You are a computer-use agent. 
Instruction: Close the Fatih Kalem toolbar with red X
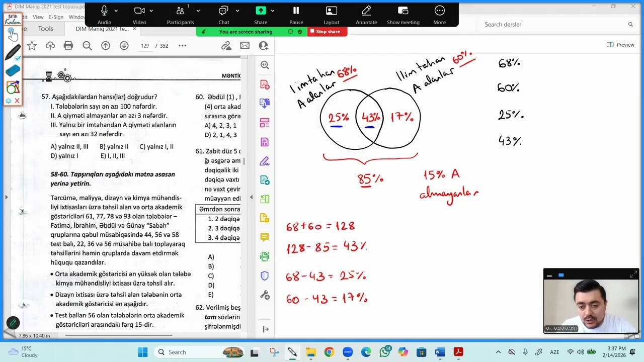17,101
